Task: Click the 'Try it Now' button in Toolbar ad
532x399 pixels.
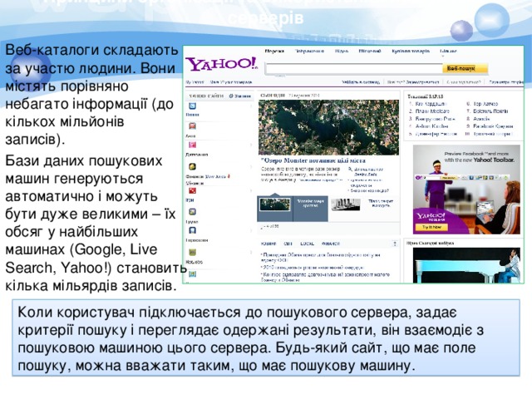Action: click(432, 227)
